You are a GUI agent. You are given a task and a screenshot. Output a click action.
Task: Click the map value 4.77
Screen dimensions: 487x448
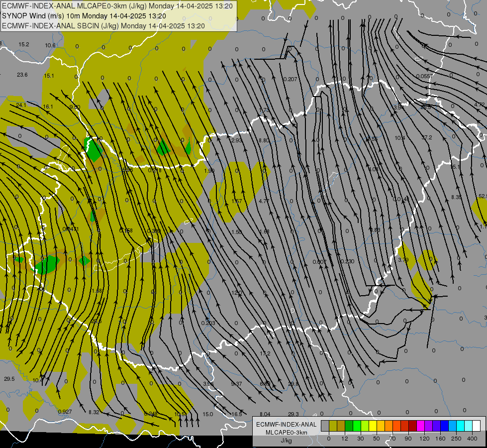(x=264, y=201)
